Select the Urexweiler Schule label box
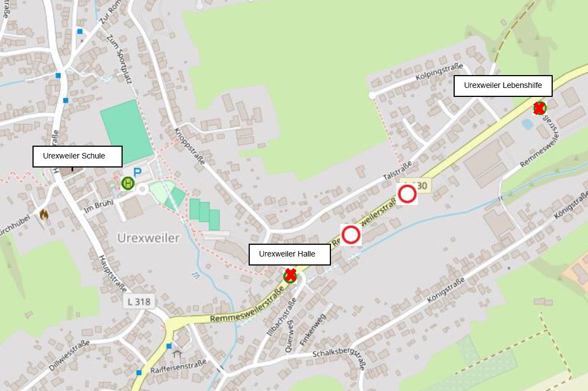The height and width of the screenshot is (391, 588). [x=78, y=156]
